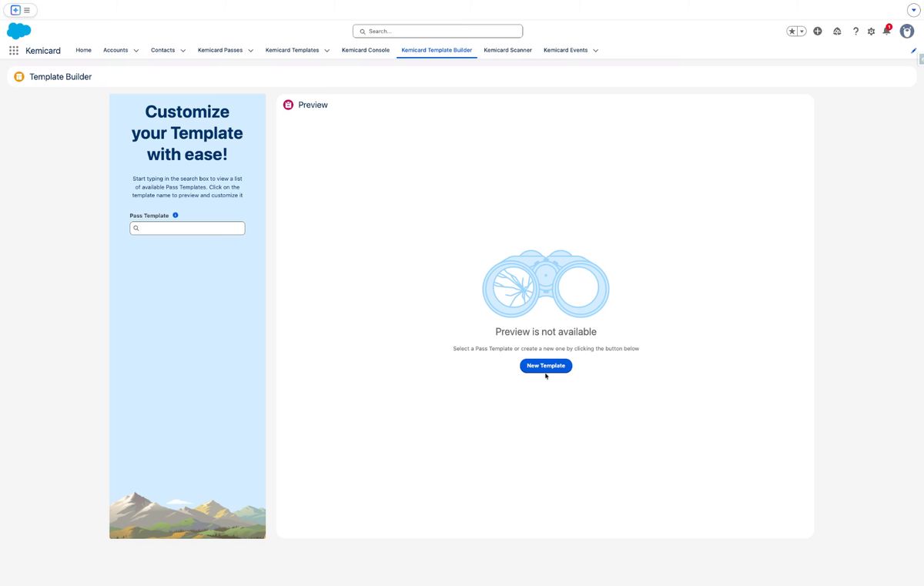Switch to the Kemicard Console tab
924x586 pixels.
pyautogui.click(x=366, y=50)
